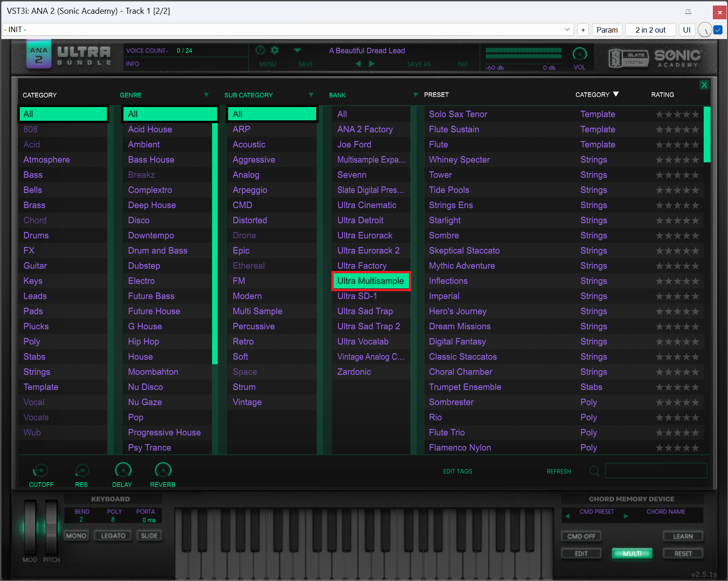Viewport: 728px width, 581px height.
Task: Click REFRESH in the browser
Action: pyautogui.click(x=559, y=471)
